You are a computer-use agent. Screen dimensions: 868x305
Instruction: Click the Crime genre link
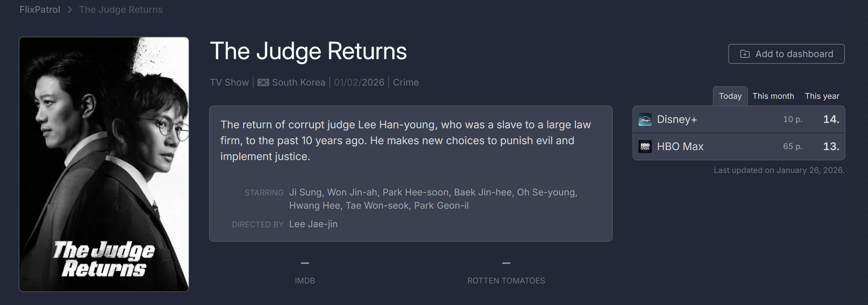click(x=405, y=83)
